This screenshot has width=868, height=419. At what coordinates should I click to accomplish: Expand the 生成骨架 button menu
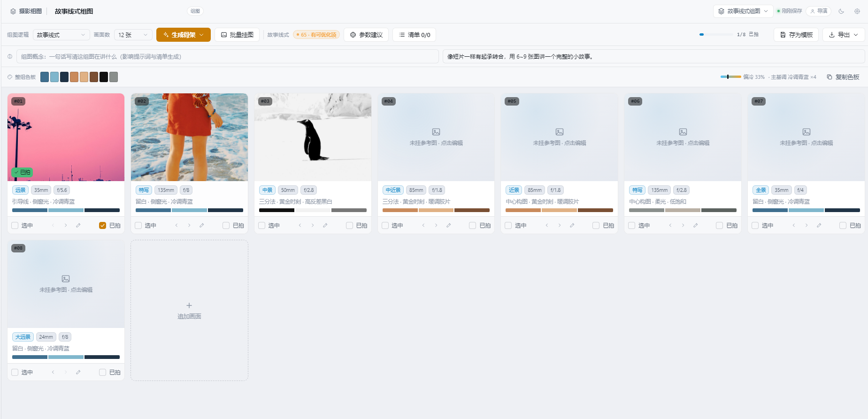tap(184, 35)
